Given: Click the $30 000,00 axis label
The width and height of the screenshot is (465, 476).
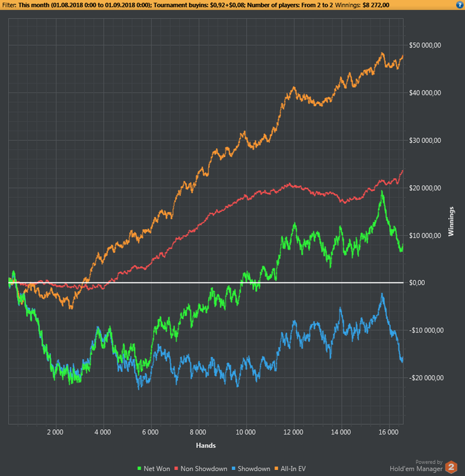Looking at the screenshot, I should click(x=425, y=141).
